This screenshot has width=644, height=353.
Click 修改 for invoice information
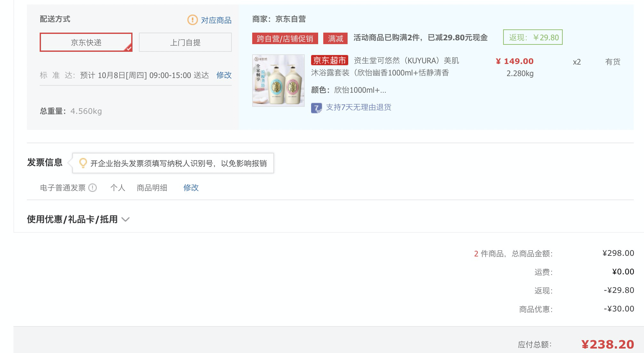click(191, 188)
